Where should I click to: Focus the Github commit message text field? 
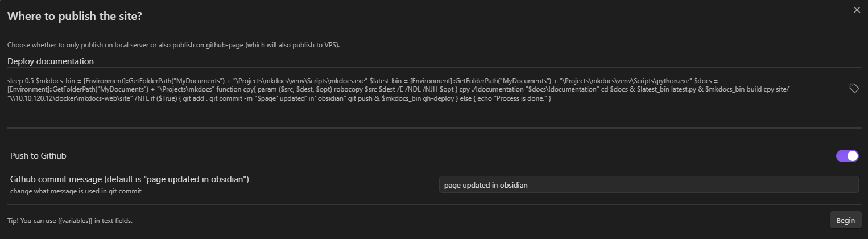pos(648,185)
